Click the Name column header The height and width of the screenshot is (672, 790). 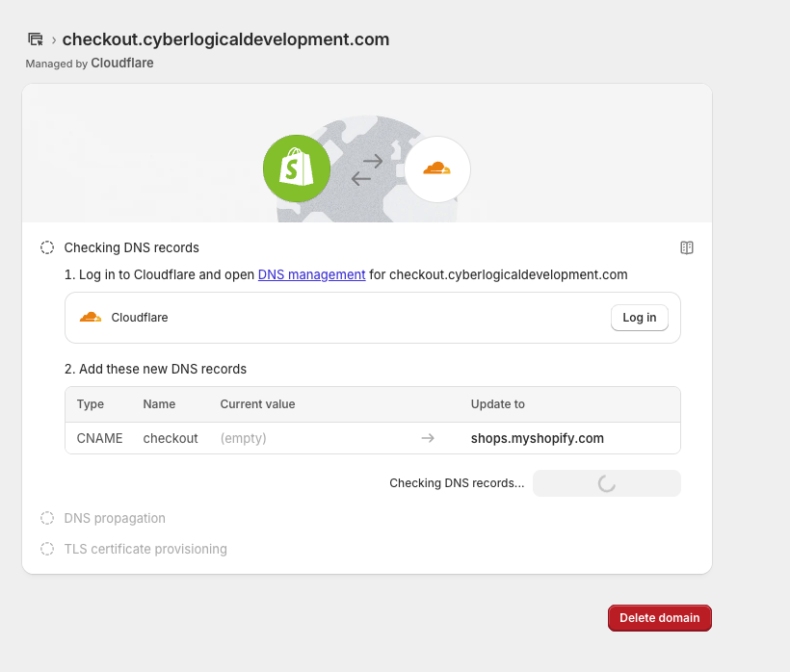pyautogui.click(x=159, y=404)
